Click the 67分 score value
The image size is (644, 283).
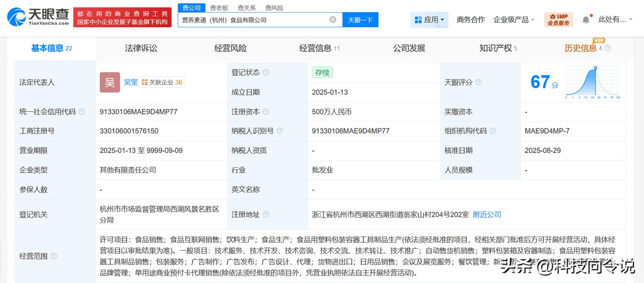coord(544,82)
